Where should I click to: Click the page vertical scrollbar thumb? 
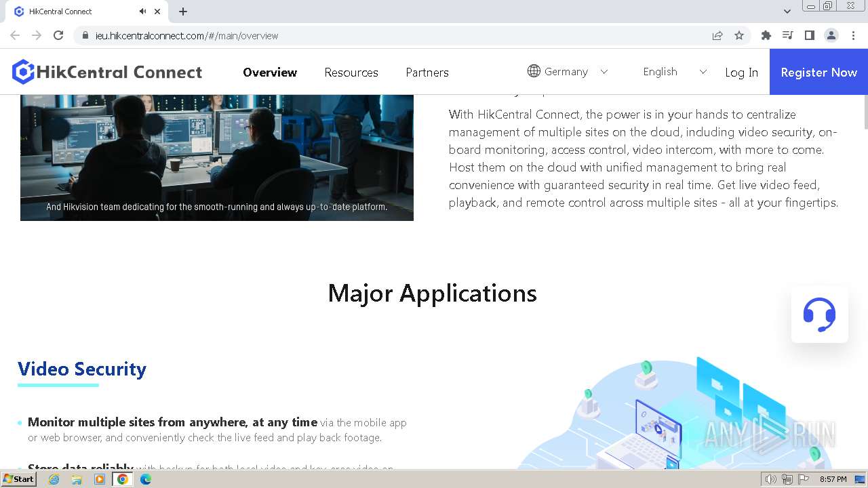[x=865, y=112]
